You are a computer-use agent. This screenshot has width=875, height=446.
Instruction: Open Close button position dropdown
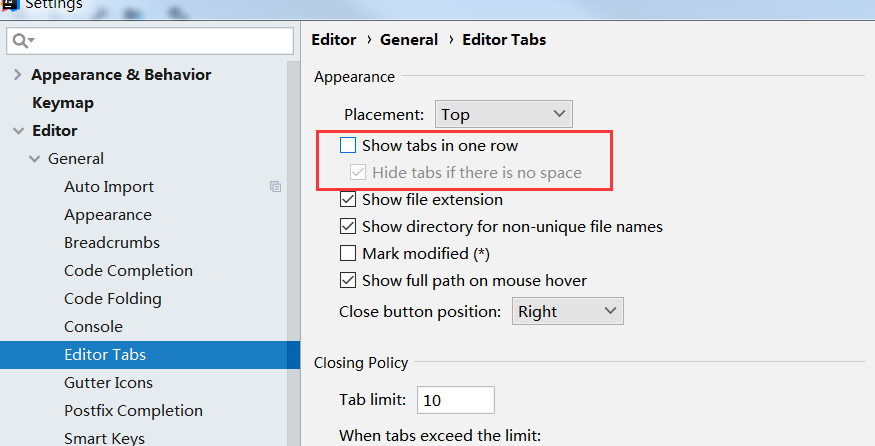click(x=567, y=311)
